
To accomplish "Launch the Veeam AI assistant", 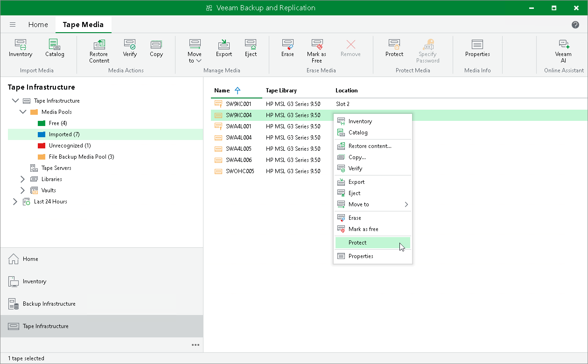I will (x=563, y=51).
